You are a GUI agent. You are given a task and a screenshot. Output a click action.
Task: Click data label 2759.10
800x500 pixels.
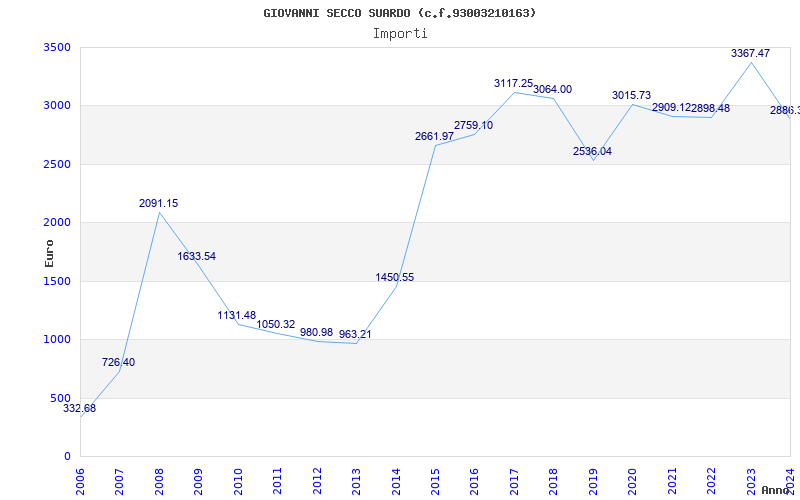(x=473, y=126)
